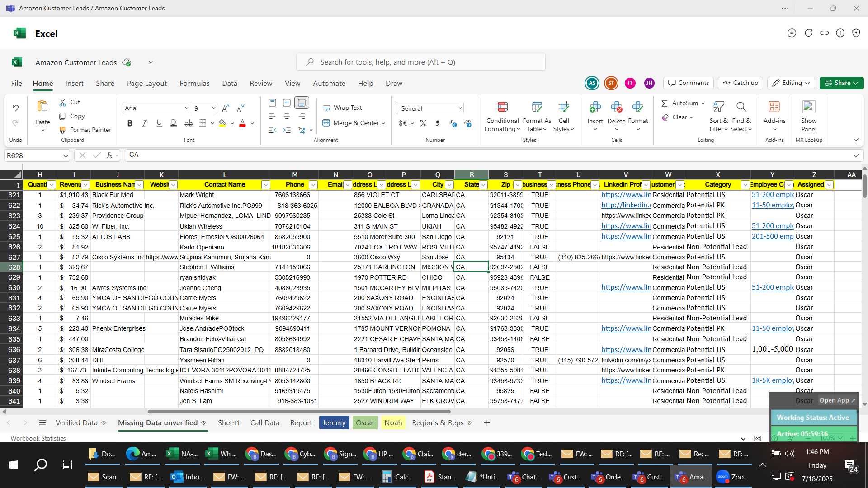This screenshot has width=868, height=488.
Task: Apply italic formatting
Action: point(144,123)
